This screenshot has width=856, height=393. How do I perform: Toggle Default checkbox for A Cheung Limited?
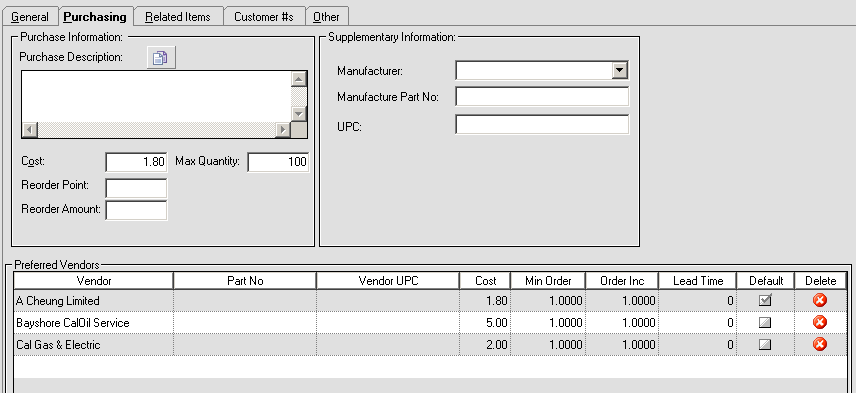765,300
